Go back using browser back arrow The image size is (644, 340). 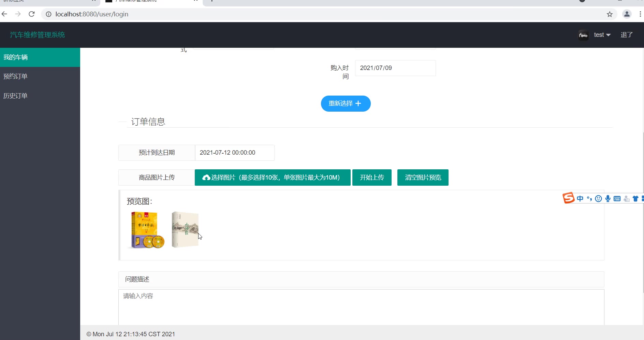click(x=4, y=14)
